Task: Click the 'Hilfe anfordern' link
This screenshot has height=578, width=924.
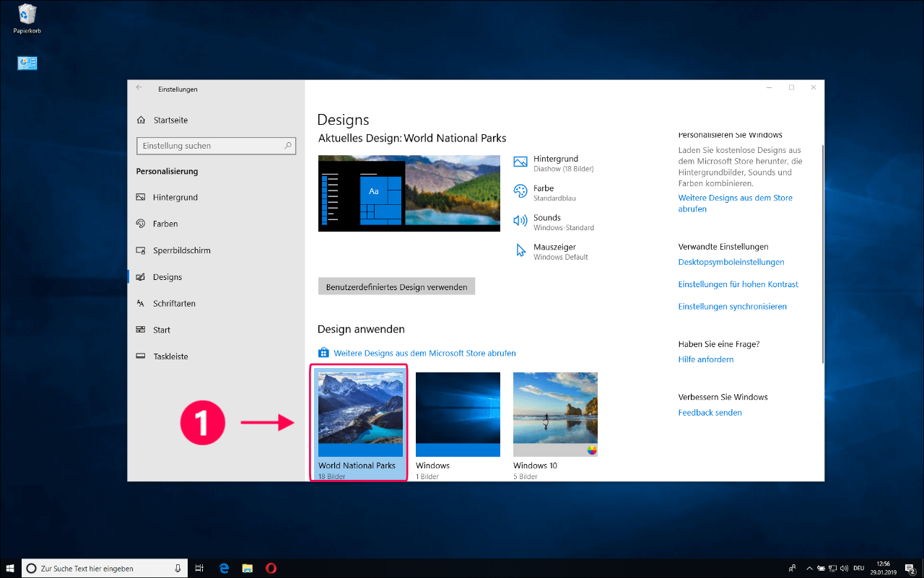Action: coord(706,359)
